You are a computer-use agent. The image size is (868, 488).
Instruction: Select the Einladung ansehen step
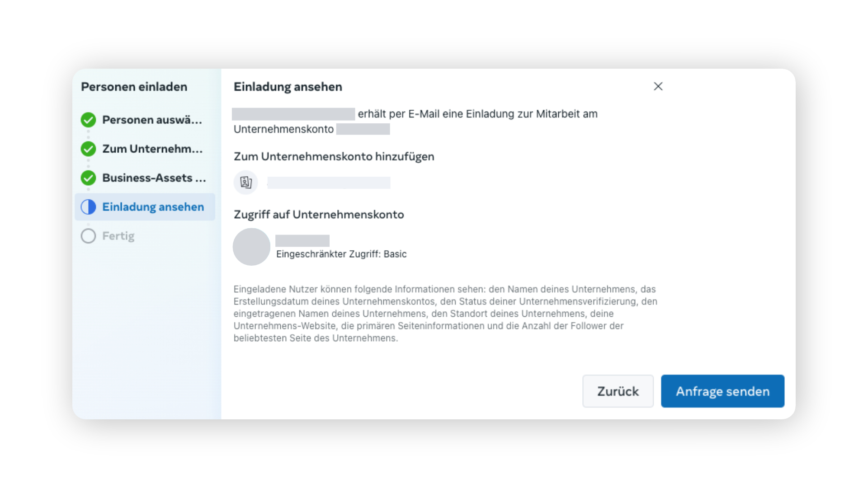tap(145, 207)
